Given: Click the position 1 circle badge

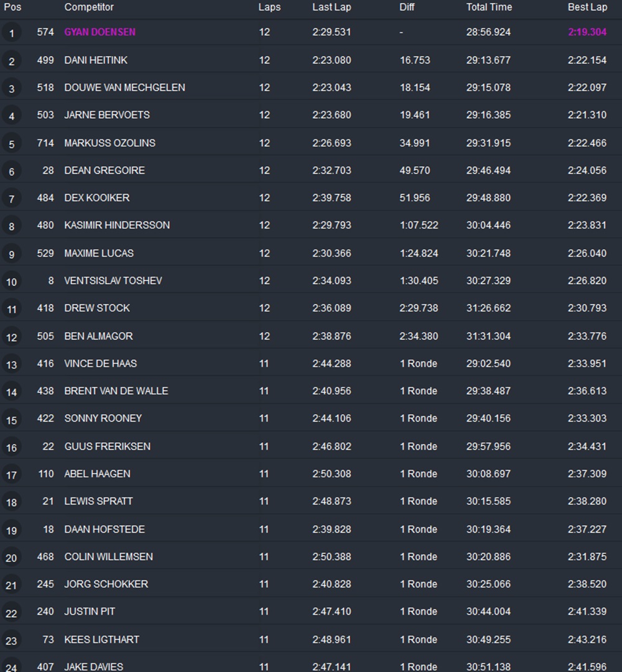Looking at the screenshot, I should [11, 33].
